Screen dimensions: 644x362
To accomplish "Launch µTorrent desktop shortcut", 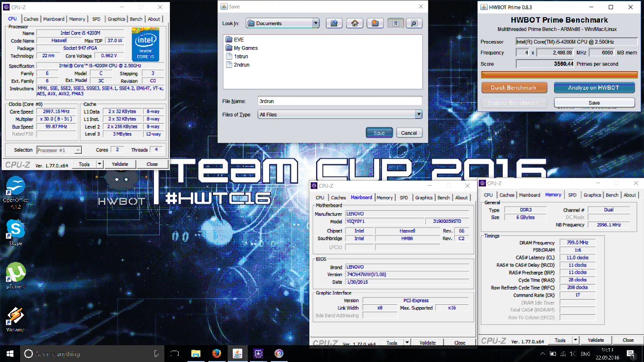I will [16, 276].
